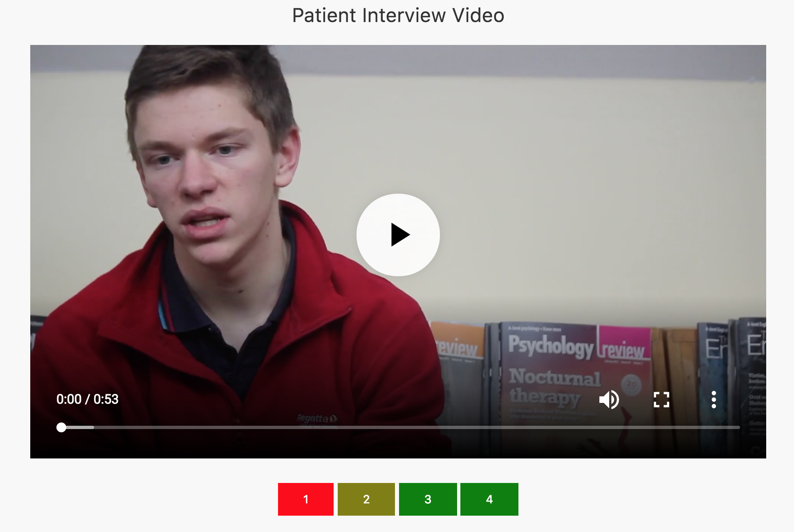Play the patient interview video

point(398,235)
